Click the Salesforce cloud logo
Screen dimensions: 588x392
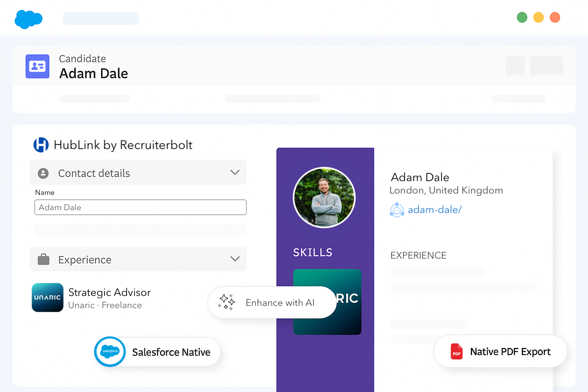[28, 19]
